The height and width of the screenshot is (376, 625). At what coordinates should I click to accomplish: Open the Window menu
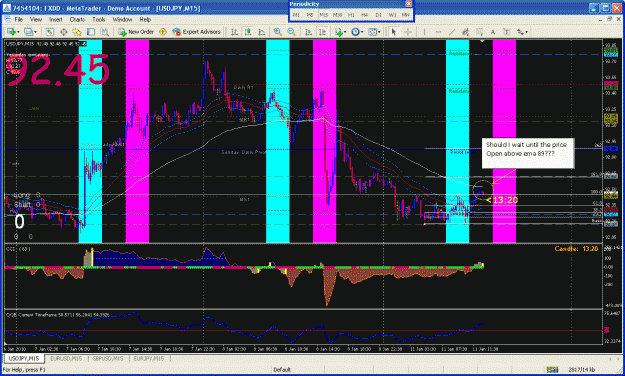point(122,19)
